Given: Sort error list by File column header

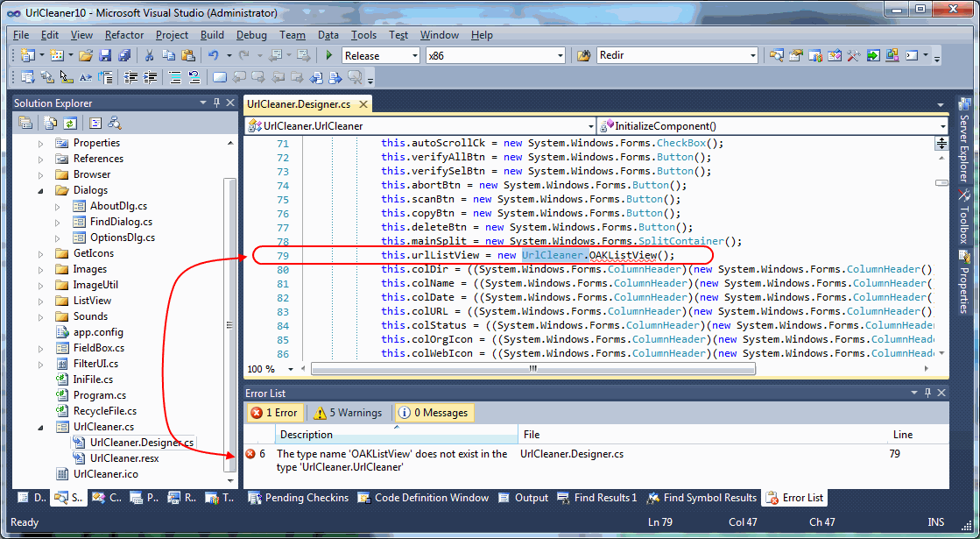Looking at the screenshot, I should 702,435.
